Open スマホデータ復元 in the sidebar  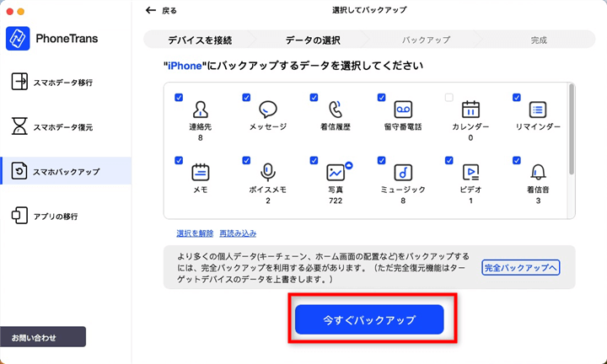click(66, 127)
